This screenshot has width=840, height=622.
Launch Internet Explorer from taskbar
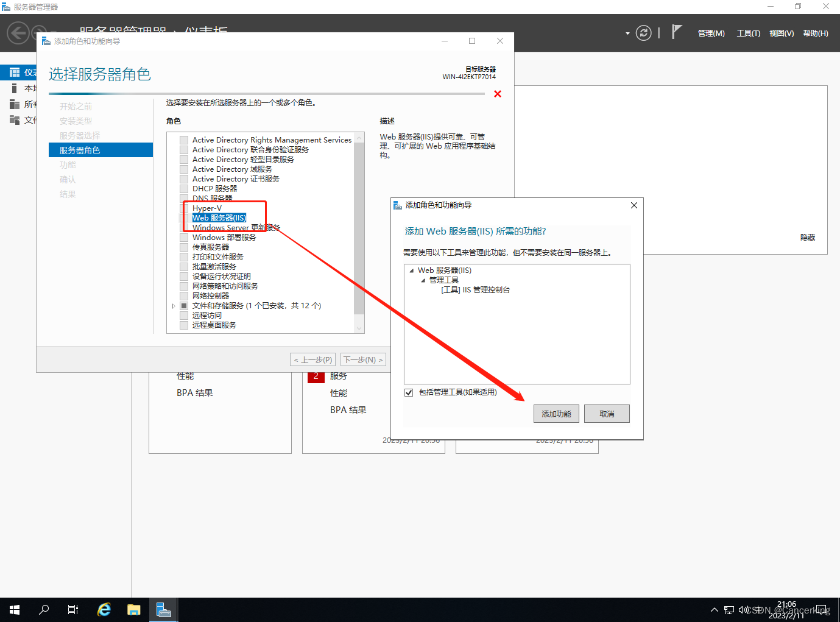[x=105, y=610]
